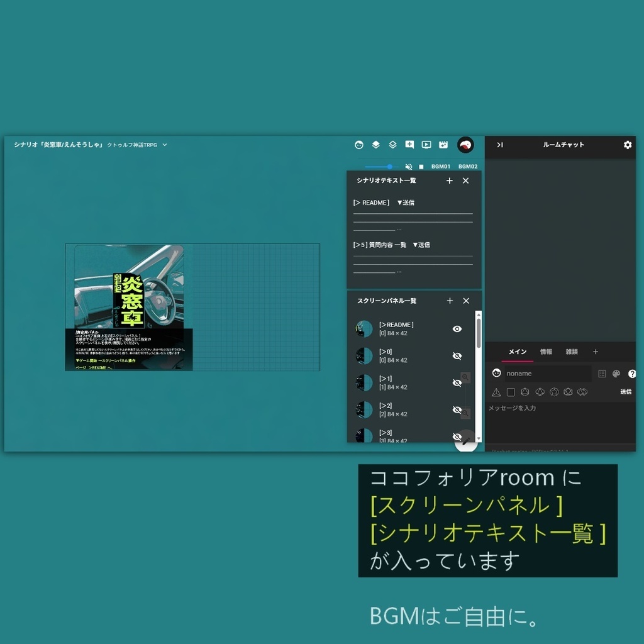
Task: Switch to the 情報 chat tab
Action: 546,352
